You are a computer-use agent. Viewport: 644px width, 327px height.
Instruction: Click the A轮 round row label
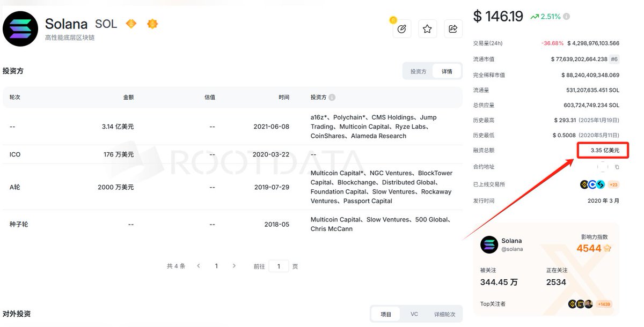(15, 187)
